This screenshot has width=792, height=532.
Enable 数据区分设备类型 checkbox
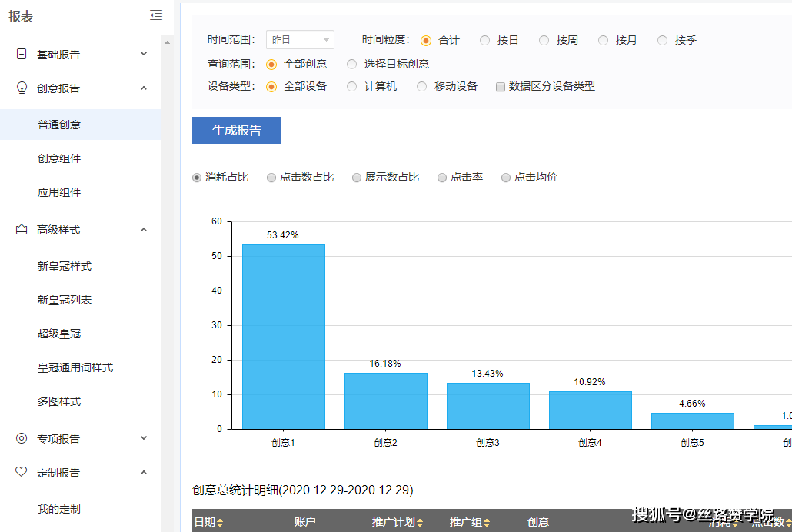501,87
